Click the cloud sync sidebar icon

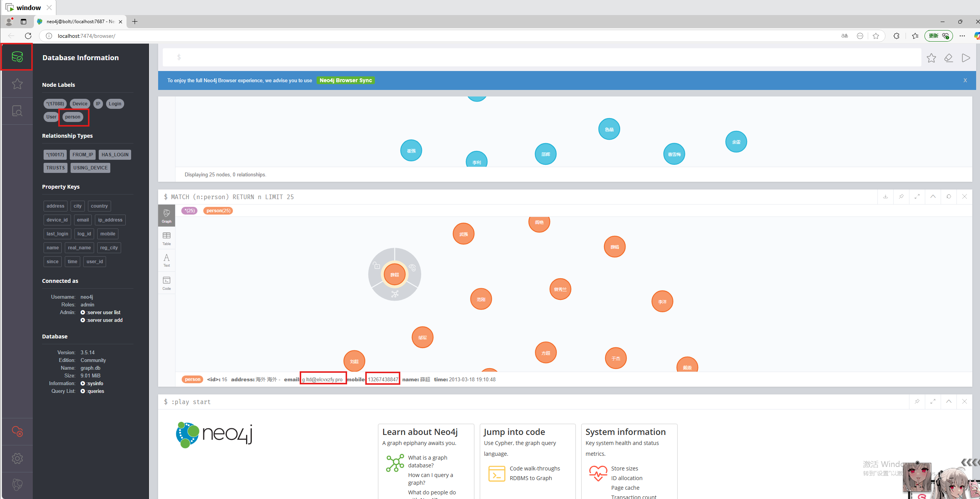pos(17,431)
